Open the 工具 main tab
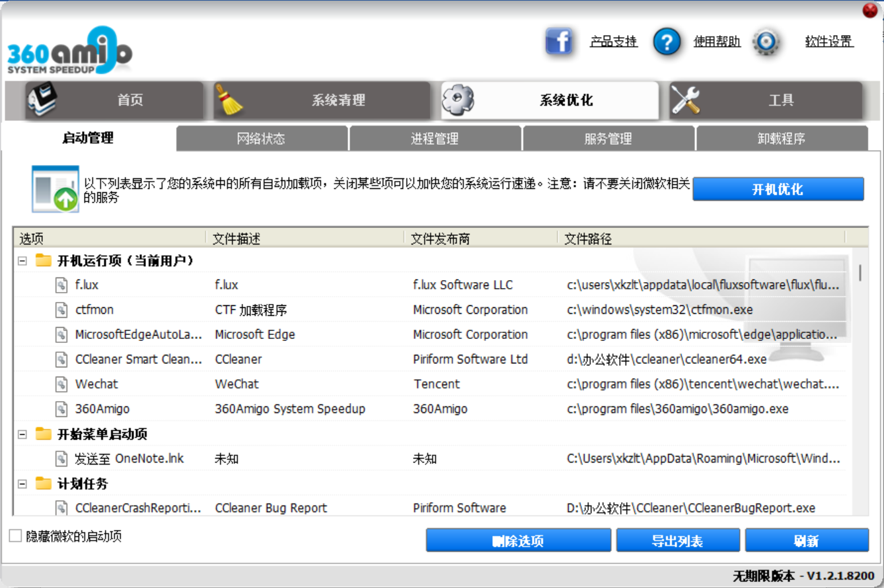The image size is (884, 588). tap(766, 100)
